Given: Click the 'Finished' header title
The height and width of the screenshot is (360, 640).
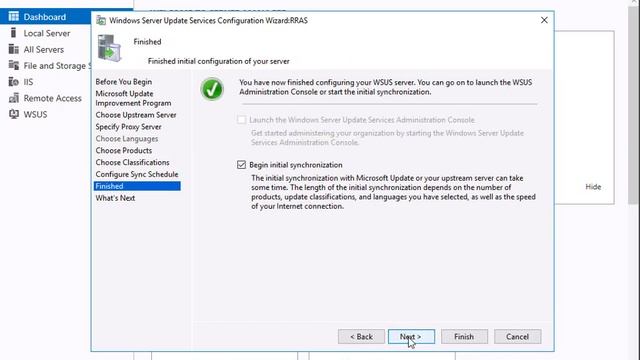Looking at the screenshot, I should pos(147,42).
